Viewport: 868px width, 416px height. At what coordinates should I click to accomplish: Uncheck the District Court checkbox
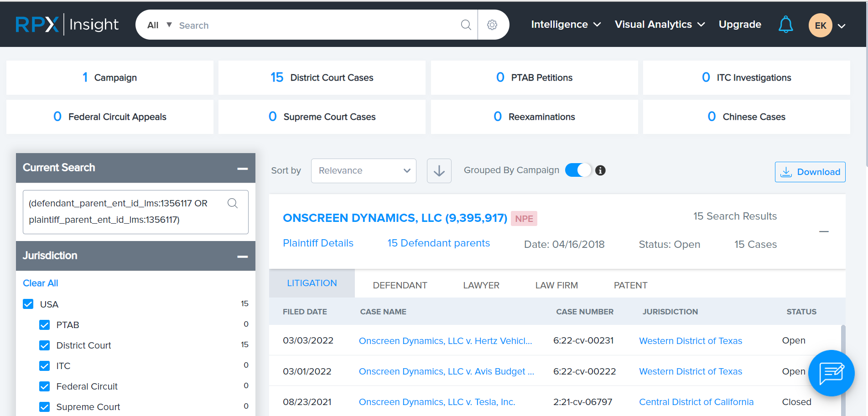[45, 345]
